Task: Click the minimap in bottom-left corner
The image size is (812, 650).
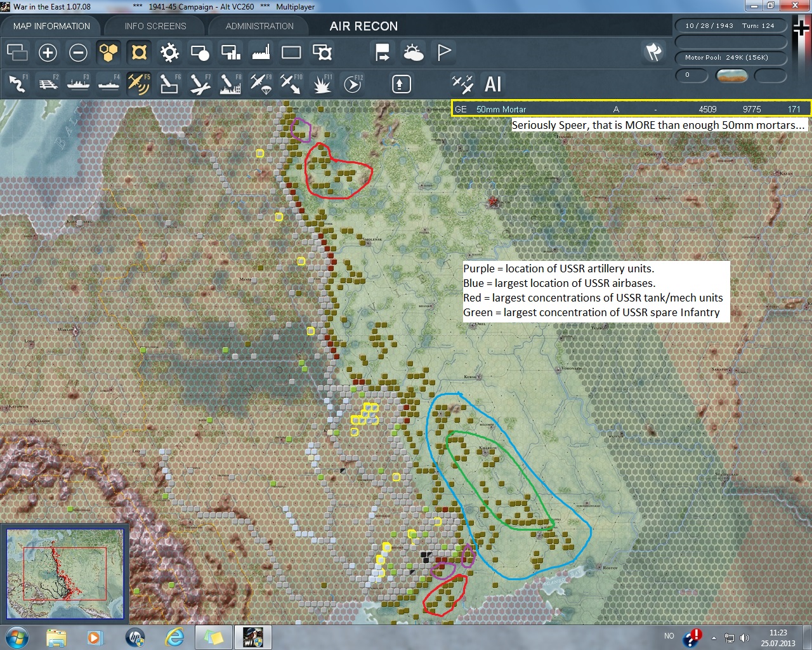Action: point(65,573)
